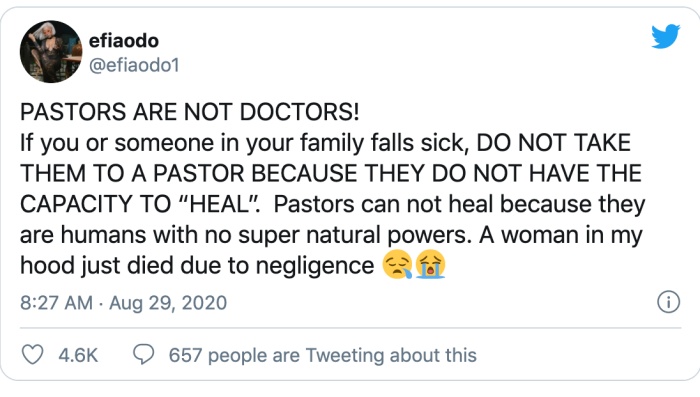
Task: Visit the @efiaodo1 handle
Action: point(134,65)
